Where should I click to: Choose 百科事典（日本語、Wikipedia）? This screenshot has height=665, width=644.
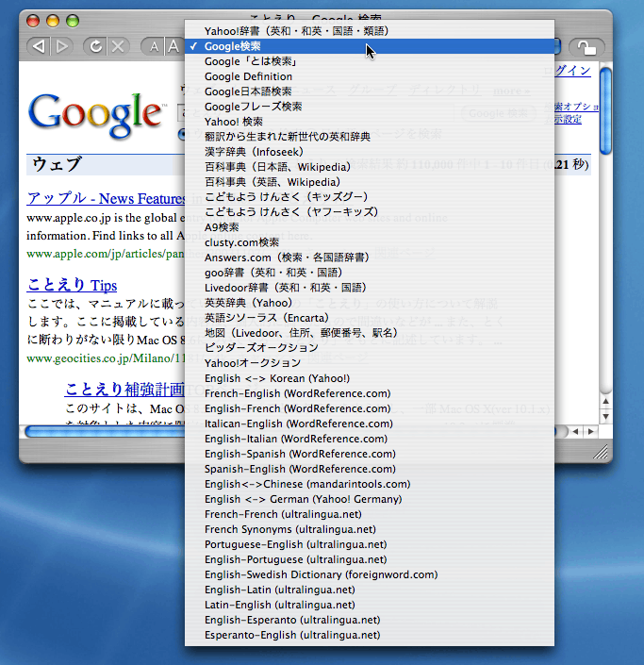point(370,167)
